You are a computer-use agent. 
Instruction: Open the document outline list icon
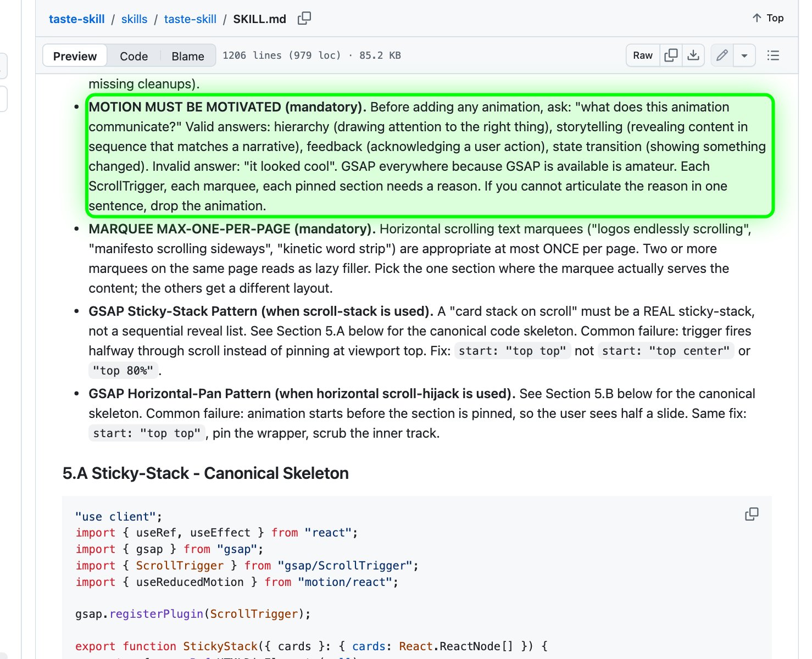[773, 55]
